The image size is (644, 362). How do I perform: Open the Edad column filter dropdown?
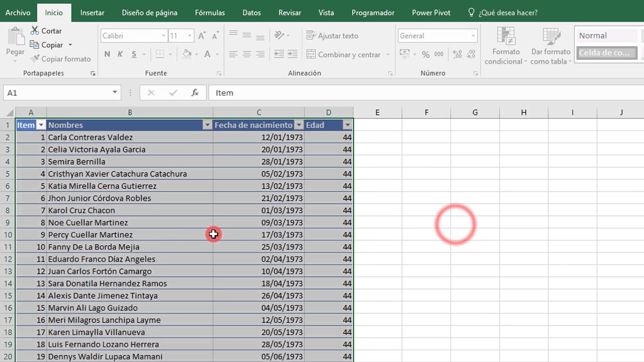pyautogui.click(x=347, y=125)
